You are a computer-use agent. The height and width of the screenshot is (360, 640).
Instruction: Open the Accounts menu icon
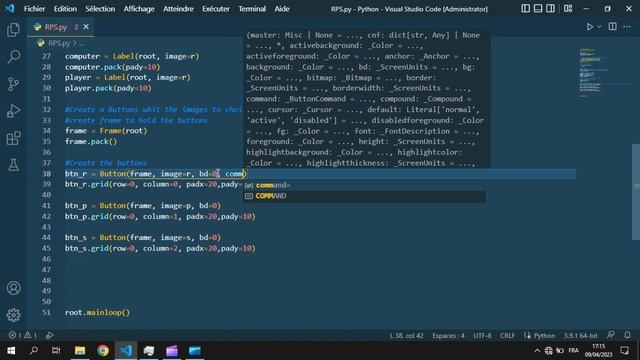(x=13, y=288)
